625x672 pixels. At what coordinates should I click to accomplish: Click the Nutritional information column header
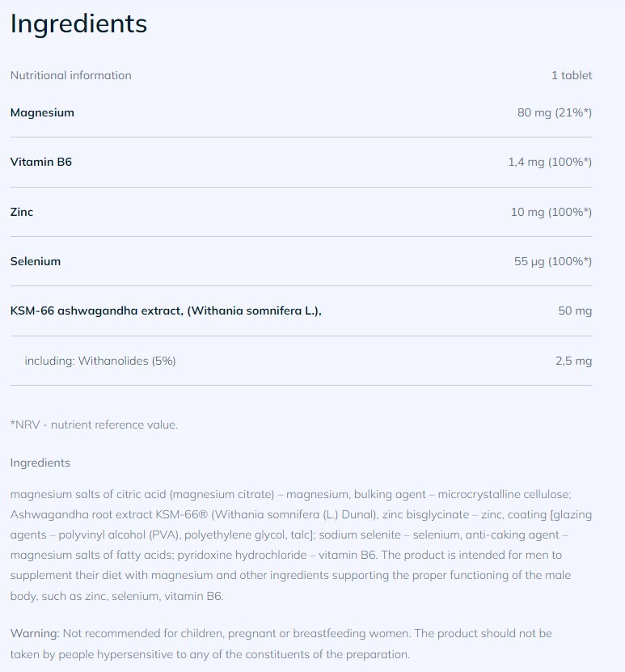[70, 75]
